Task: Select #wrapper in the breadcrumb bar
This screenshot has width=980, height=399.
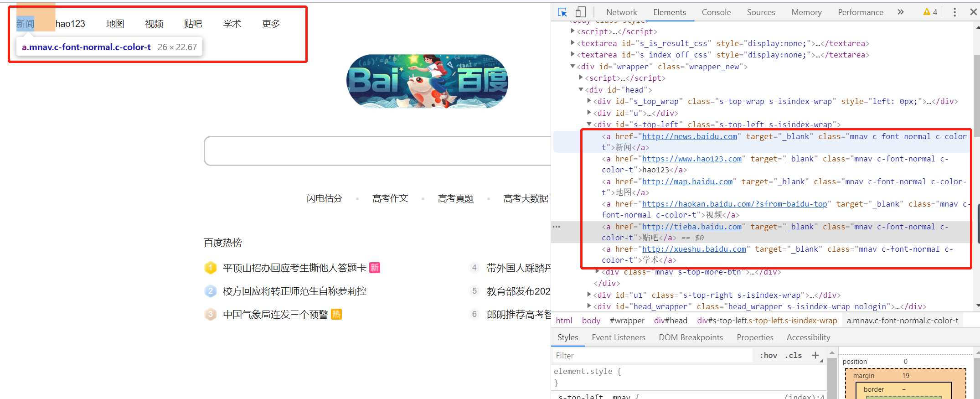Action: click(x=627, y=321)
